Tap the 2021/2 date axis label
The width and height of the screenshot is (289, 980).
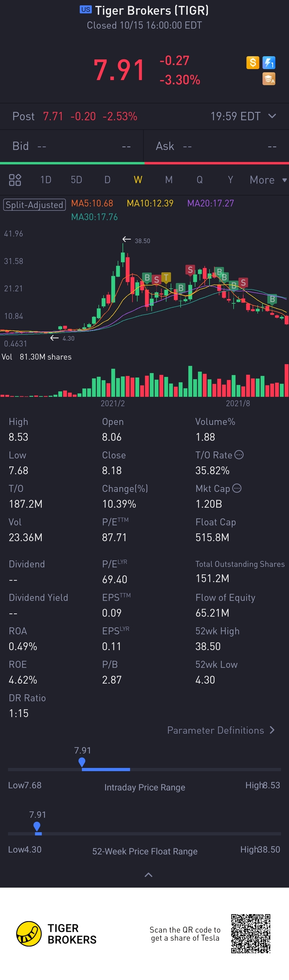(113, 403)
